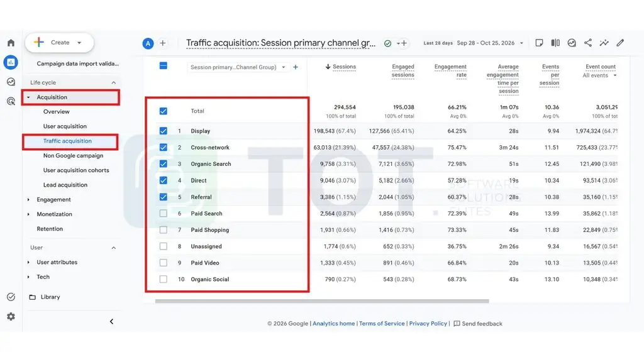Open User acquisition cohorts report
Viewport: 644px width, 362px height.
coord(76,170)
